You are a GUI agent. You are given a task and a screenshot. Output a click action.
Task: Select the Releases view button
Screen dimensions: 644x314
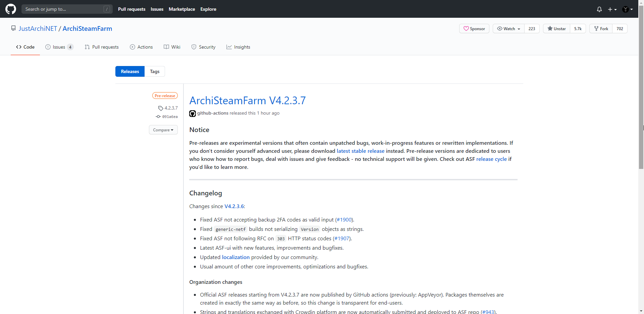point(130,71)
